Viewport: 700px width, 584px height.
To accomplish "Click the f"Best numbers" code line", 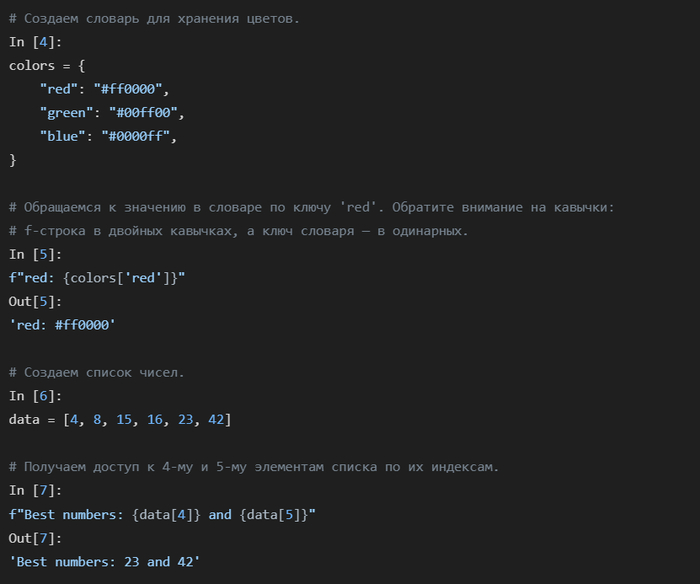I will tap(162, 514).
